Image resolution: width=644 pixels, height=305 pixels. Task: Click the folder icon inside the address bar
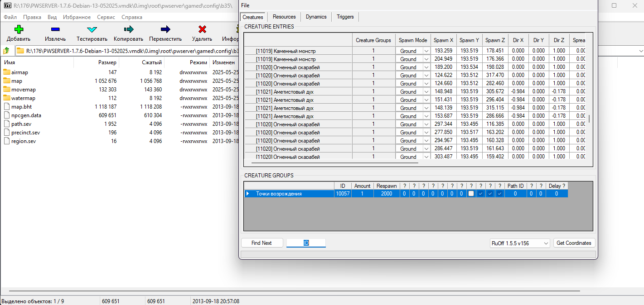21,51
